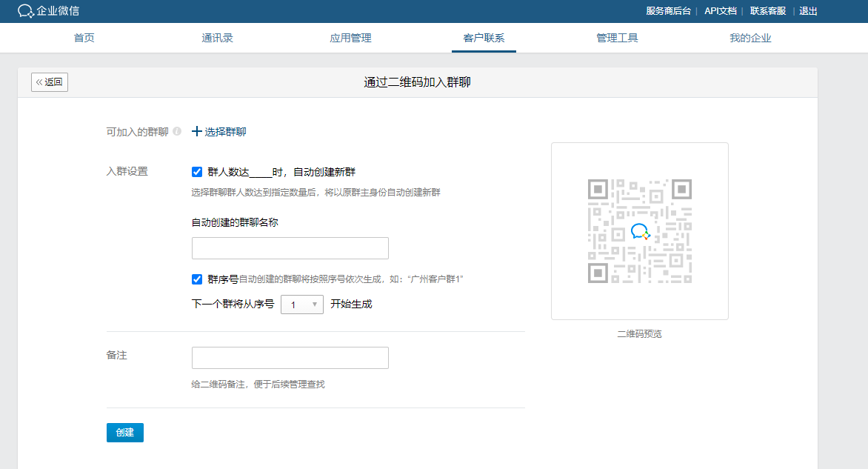This screenshot has width=868, height=469.
Task: Toggle the 群序号 checkbox
Action: [197, 279]
